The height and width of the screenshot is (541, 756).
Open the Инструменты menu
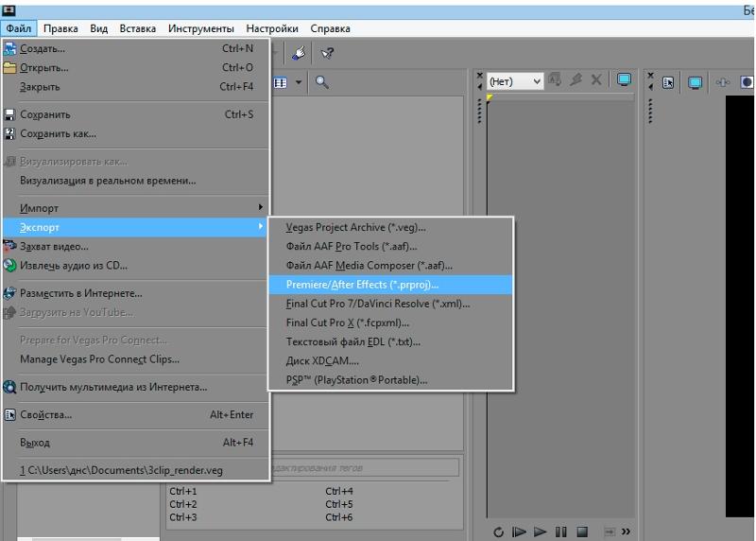tap(201, 28)
